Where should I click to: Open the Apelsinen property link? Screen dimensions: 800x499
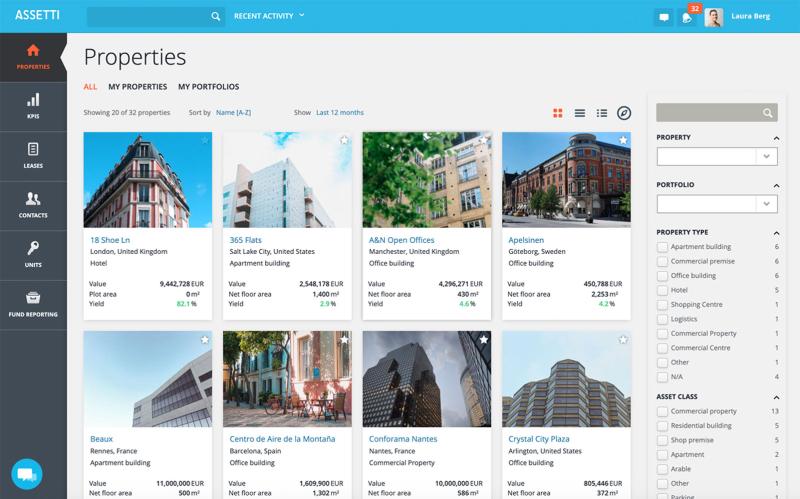click(526, 240)
